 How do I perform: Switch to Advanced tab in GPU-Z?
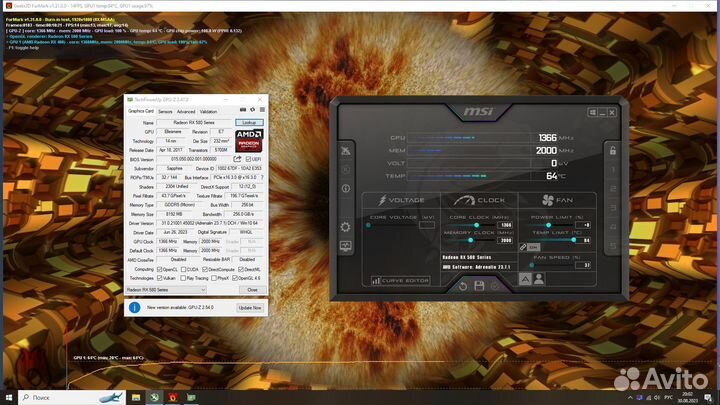186,112
